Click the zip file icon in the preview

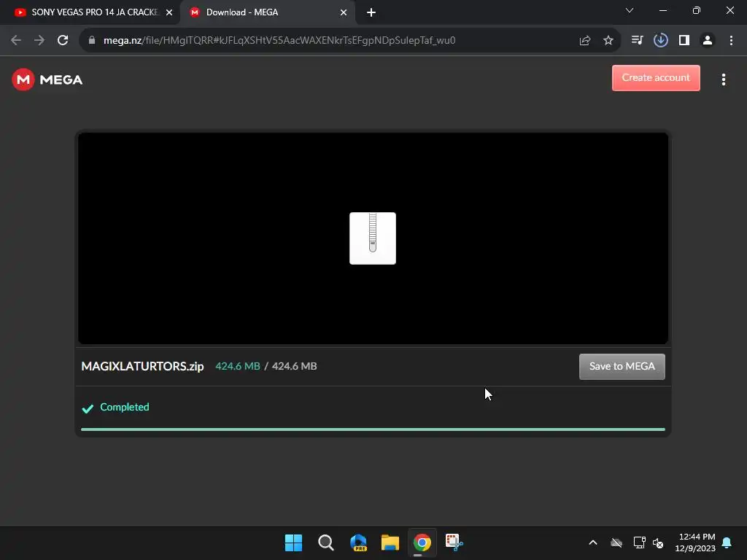tap(373, 238)
